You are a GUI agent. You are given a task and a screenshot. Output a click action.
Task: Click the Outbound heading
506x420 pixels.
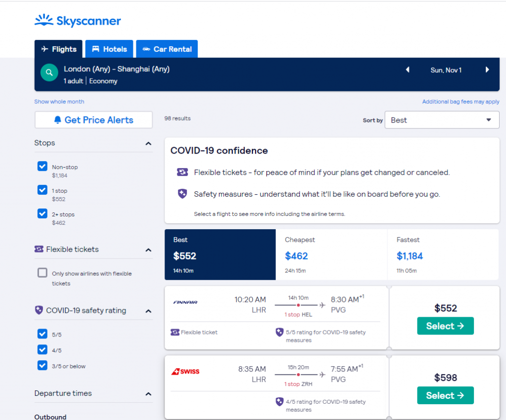50,417
